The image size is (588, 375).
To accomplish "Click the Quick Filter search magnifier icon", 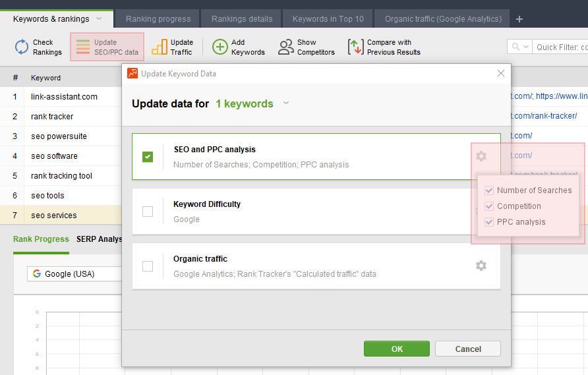I will click(x=516, y=47).
